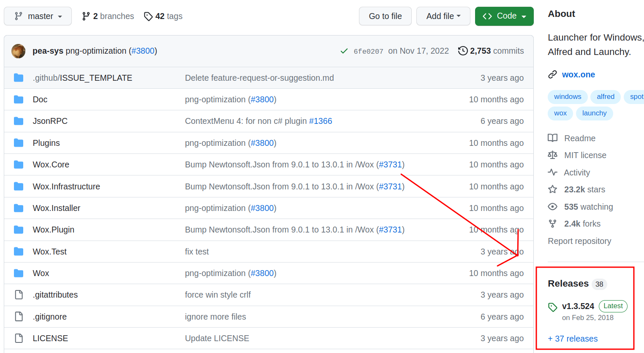644x353 pixels.
Task: Click the commit history clock icon
Action: 463,51
